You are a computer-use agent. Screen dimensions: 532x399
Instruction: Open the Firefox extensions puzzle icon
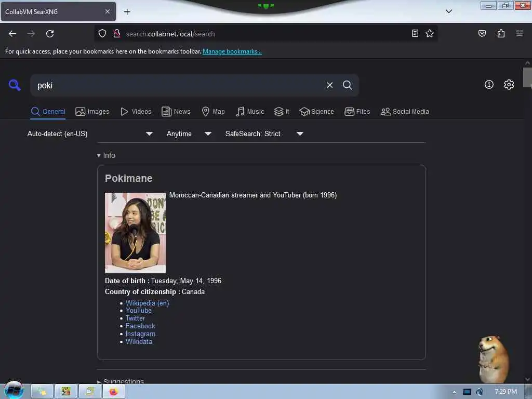click(501, 33)
